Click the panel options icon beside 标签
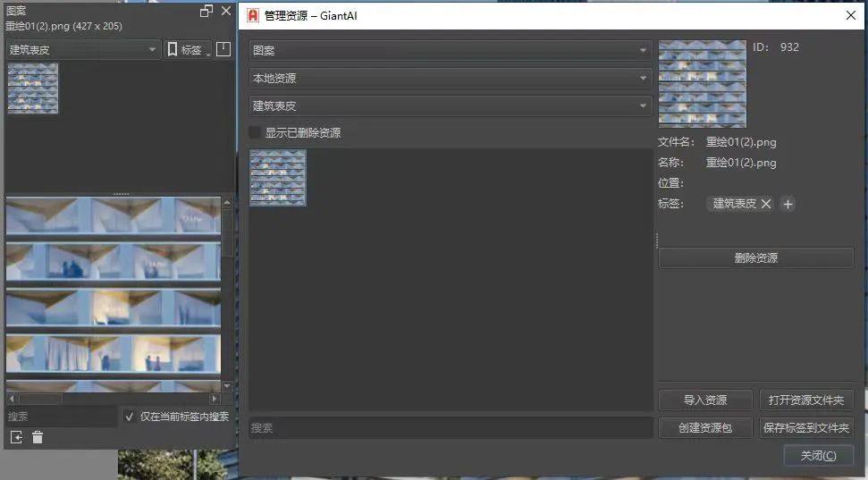The height and width of the screenshot is (480, 868). tap(223, 49)
